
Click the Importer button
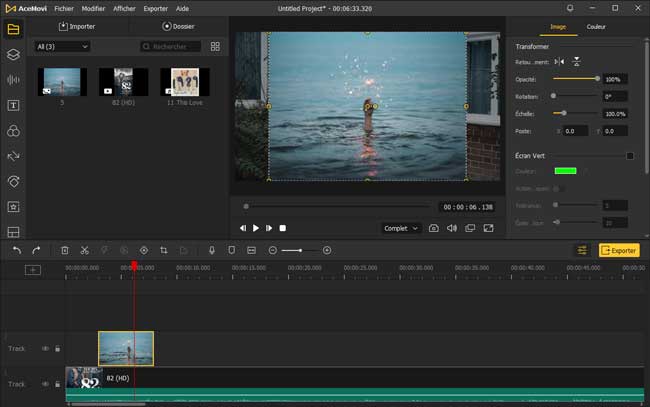78,26
